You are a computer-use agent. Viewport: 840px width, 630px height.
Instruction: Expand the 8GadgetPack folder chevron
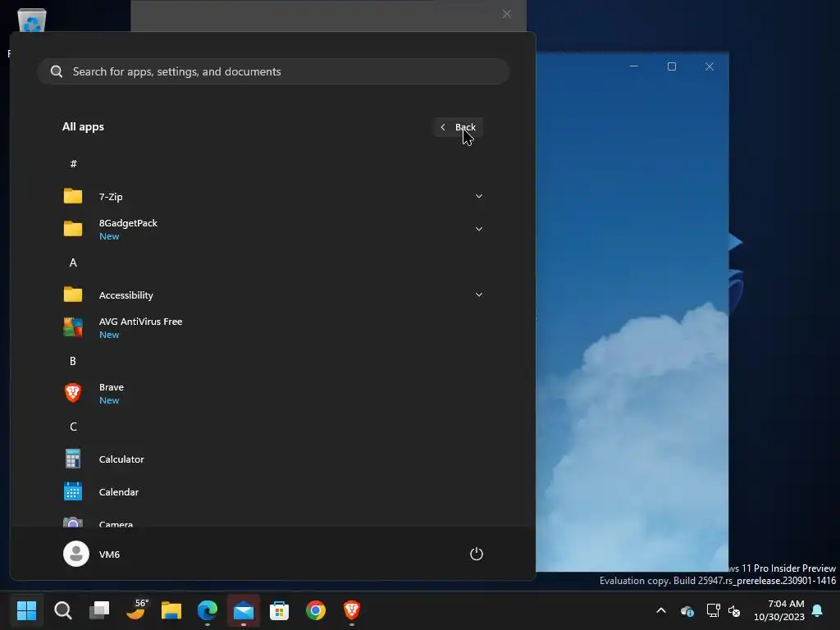coord(479,229)
